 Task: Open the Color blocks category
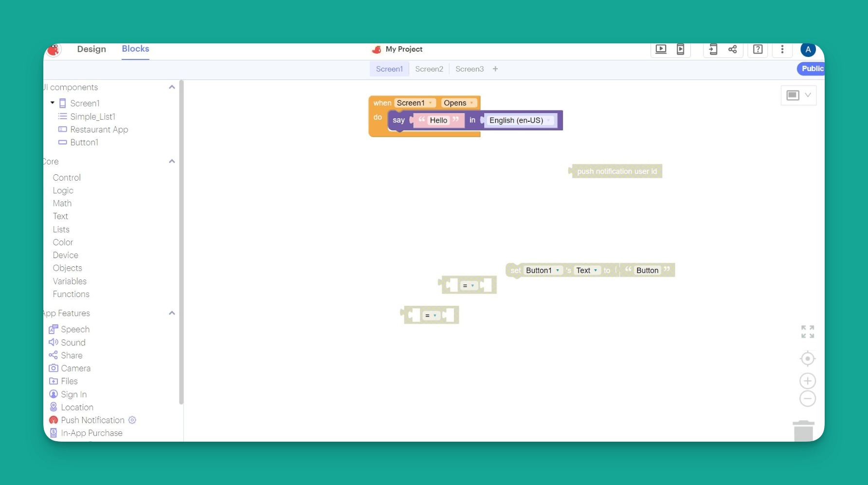pos(63,242)
